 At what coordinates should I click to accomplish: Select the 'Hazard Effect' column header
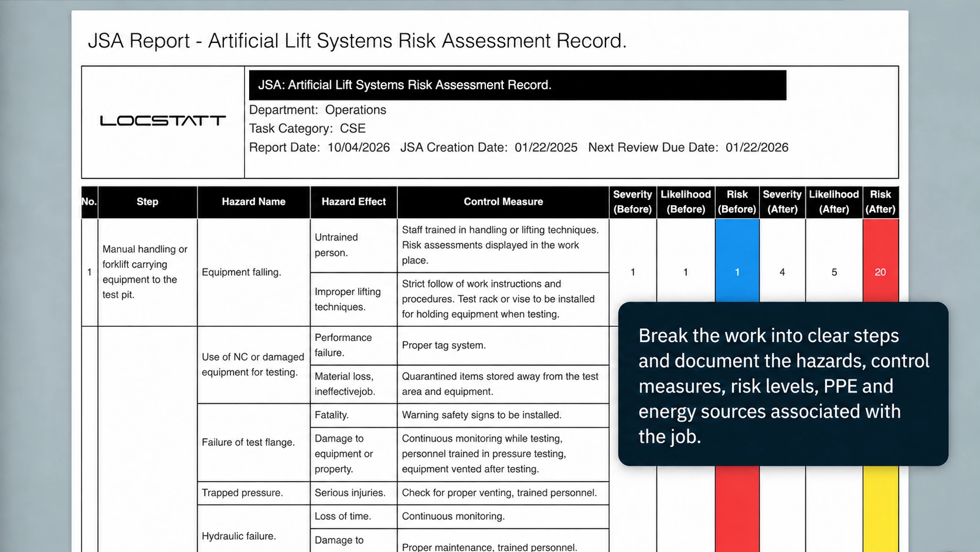click(x=353, y=202)
